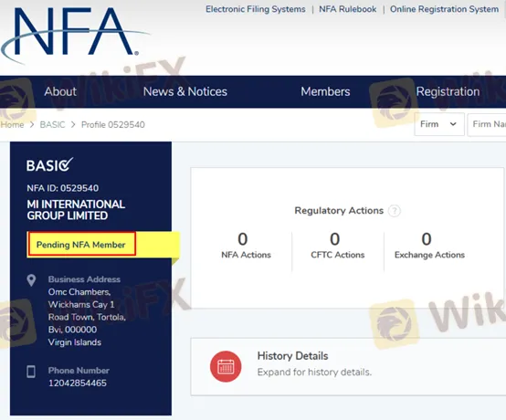Click the red calendar History Details icon
Screen dimensions: 506x420
(226, 366)
